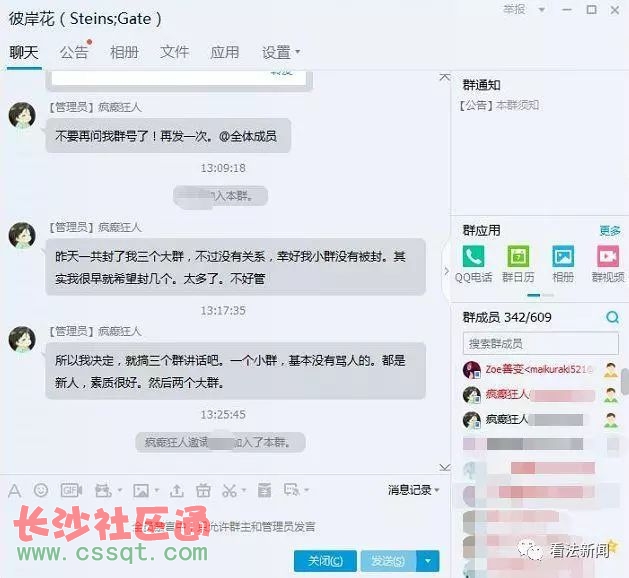Click the scissors screenshot icon
The width and height of the screenshot is (629, 578).
229,490
